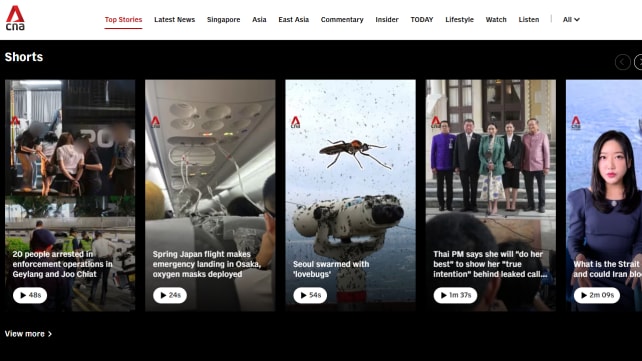Open the Singapore section
This screenshot has width=642, height=361.
click(x=224, y=20)
